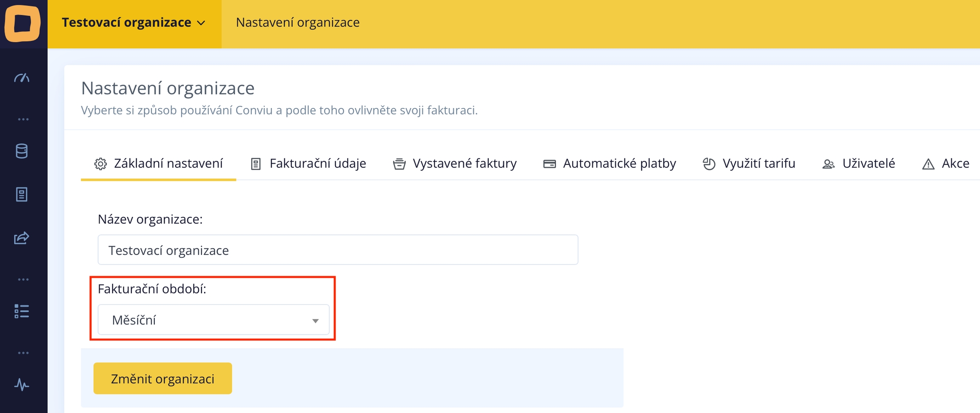This screenshot has width=980, height=413.
Task: Open the Fakturační období dropdown
Action: (x=213, y=320)
